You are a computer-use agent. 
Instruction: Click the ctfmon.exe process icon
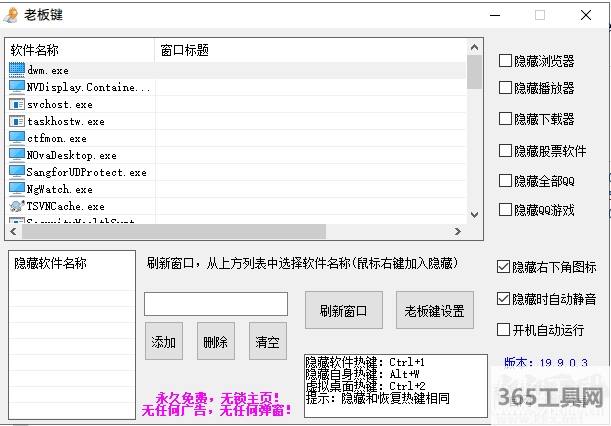[16, 138]
